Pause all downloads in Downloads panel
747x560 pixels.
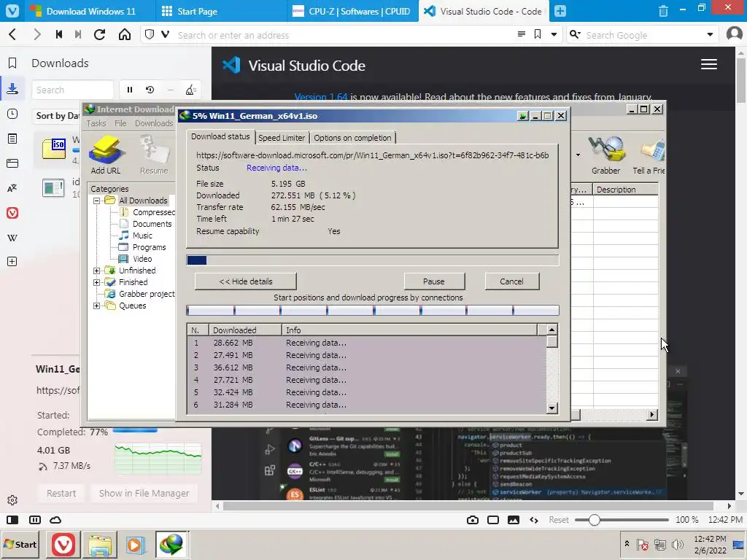(130, 90)
